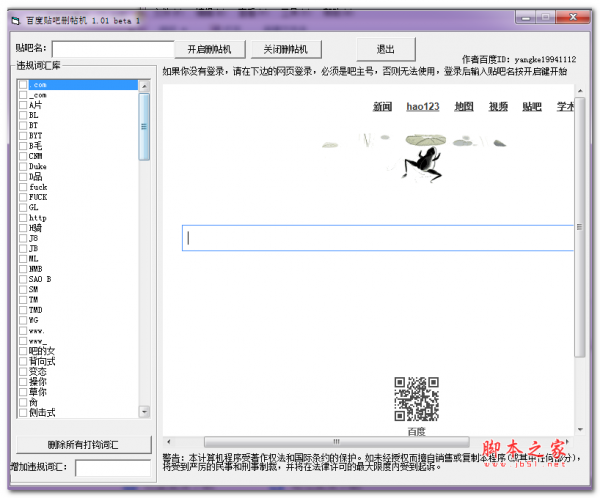Click word list scroll-down arrow
The image size is (600, 498).
(144, 412)
